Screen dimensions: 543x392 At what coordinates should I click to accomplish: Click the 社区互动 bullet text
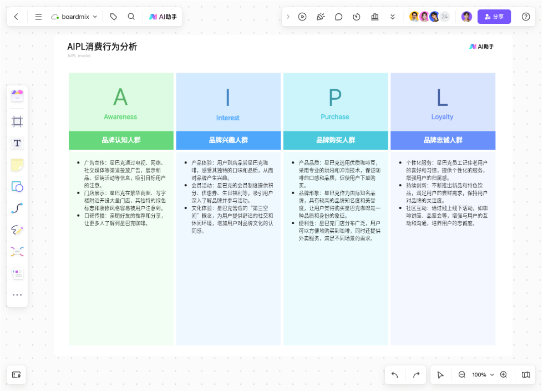tap(446, 216)
